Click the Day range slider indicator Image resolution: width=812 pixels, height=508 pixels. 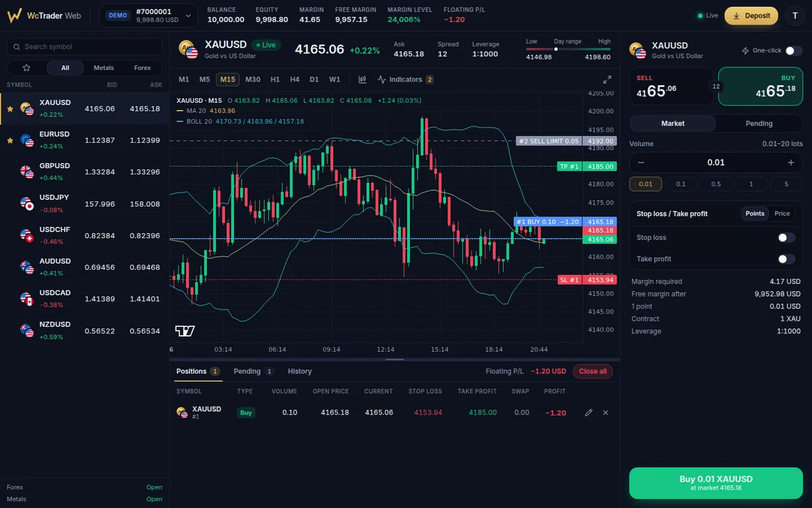tap(556, 49)
